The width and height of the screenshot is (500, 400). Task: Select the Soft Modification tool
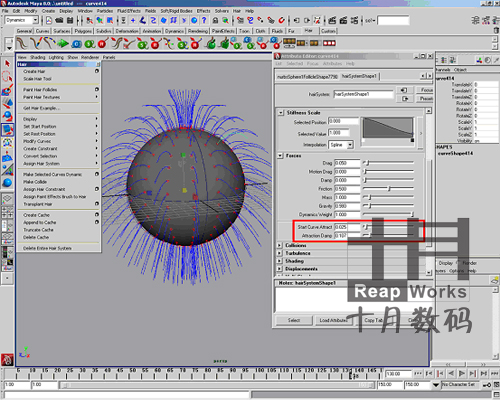tap(7, 156)
